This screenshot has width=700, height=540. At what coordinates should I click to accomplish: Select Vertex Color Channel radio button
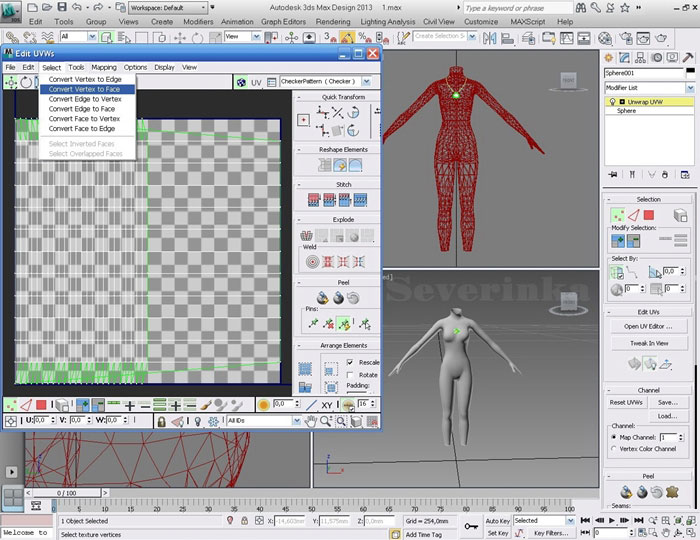click(x=614, y=449)
